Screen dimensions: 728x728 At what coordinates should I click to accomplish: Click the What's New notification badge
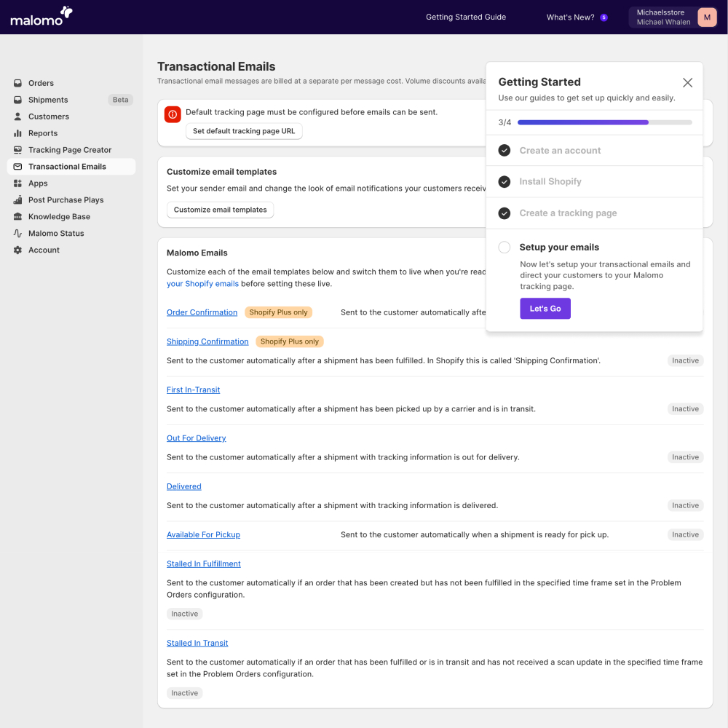(604, 17)
